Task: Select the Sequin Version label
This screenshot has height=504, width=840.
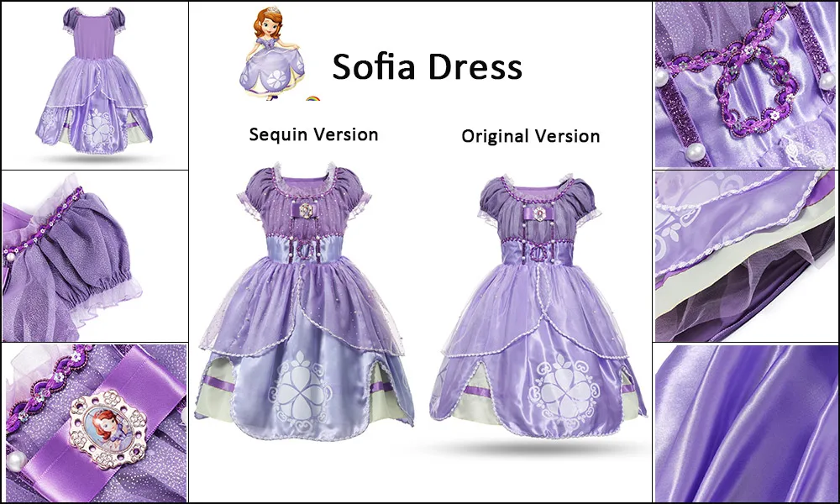Action: 313,134
